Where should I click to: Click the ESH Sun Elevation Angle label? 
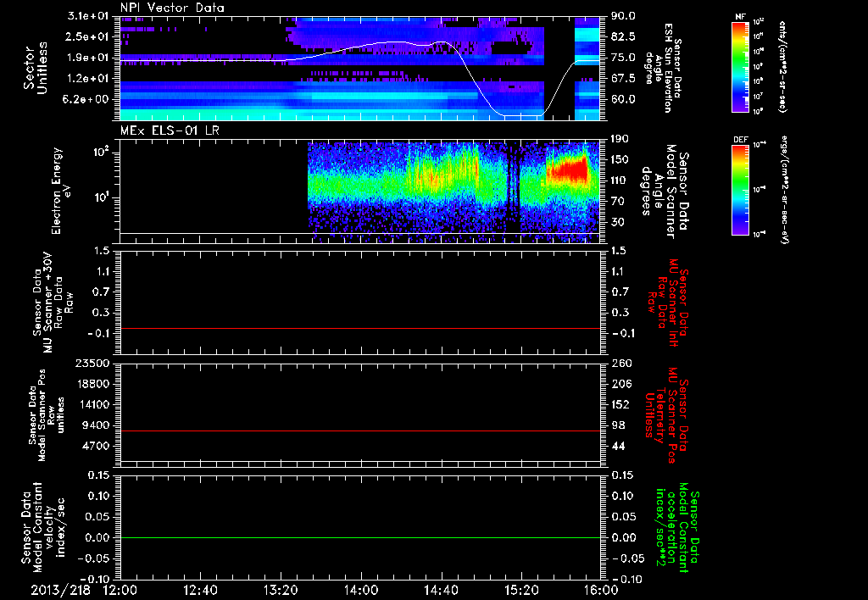click(x=669, y=69)
